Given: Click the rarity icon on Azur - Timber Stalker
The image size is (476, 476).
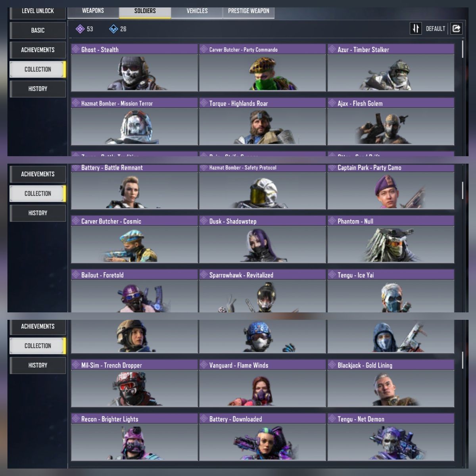Looking at the screenshot, I should point(332,49).
